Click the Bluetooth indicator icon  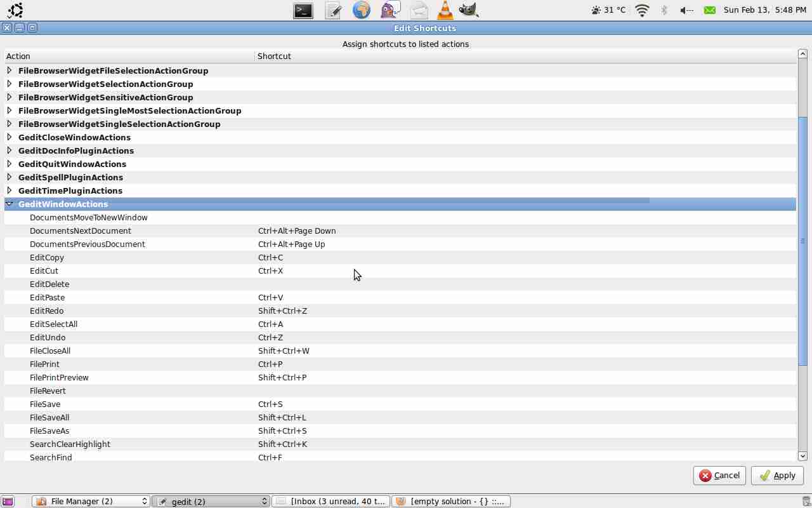(664, 10)
